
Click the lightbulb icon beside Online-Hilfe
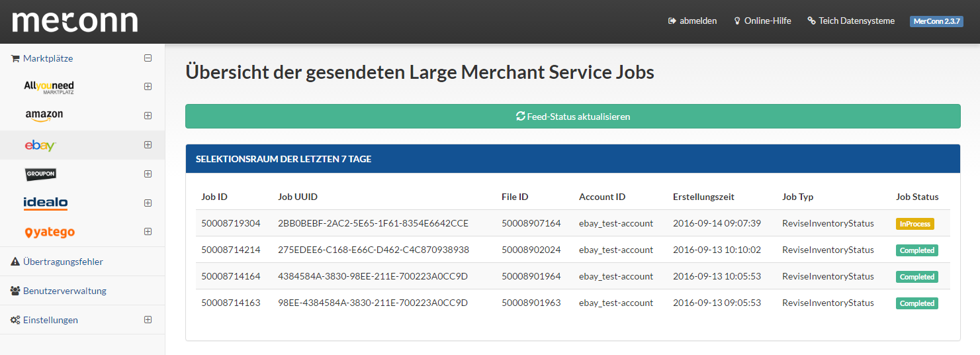[737, 21]
